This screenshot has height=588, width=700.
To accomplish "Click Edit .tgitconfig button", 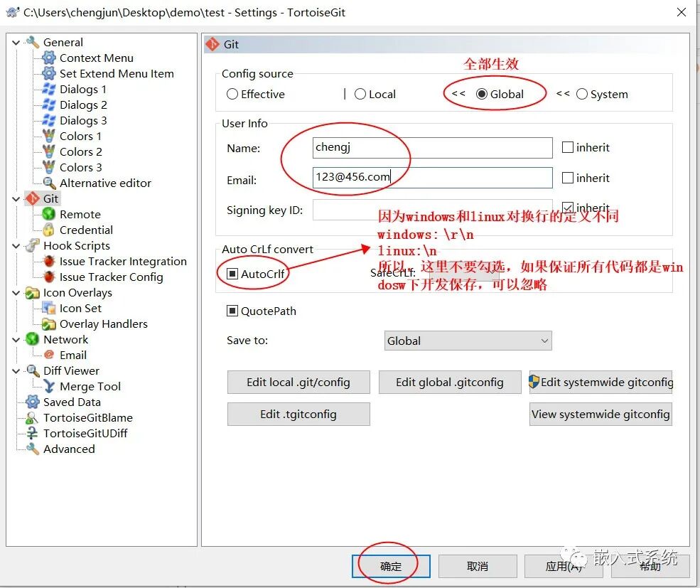I will click(x=298, y=415).
